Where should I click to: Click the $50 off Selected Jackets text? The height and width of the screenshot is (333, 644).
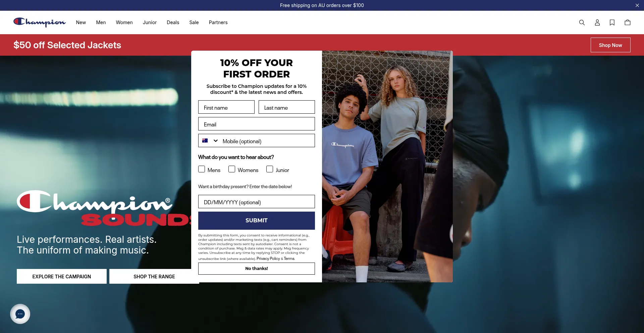[67, 45]
